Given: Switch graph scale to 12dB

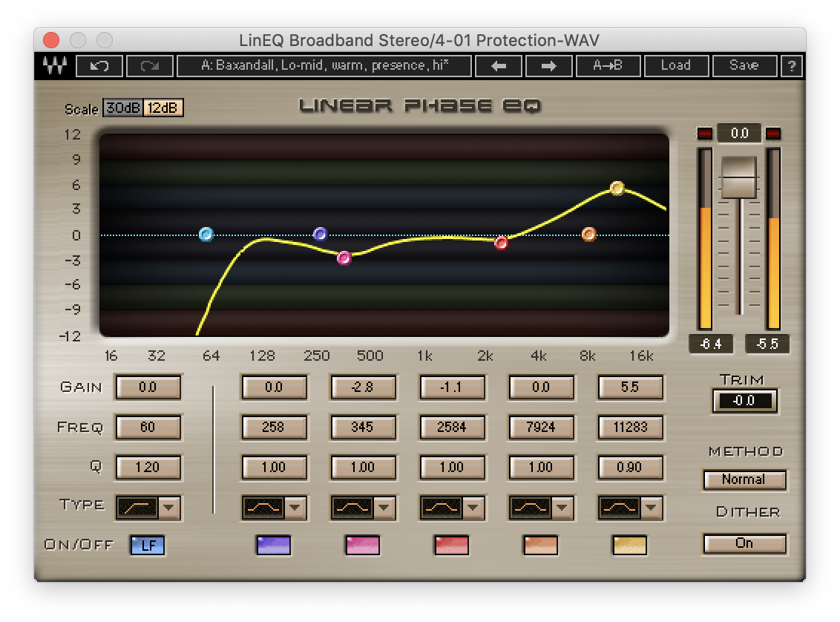Looking at the screenshot, I should [x=163, y=108].
